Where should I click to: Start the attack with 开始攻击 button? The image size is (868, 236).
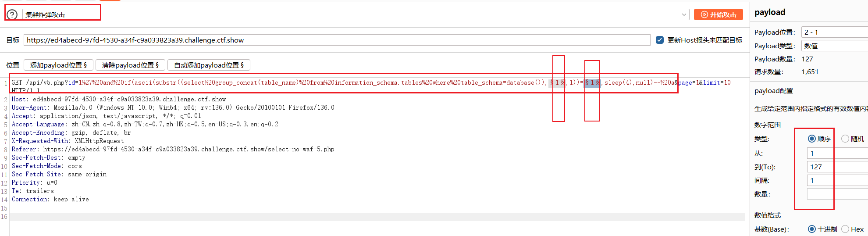point(719,14)
